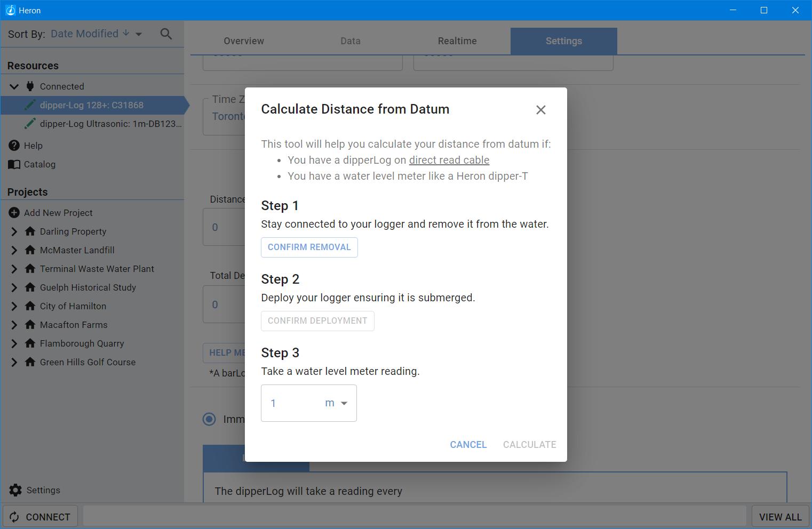
Task: Click the refresh icon on CONNECT button
Action: click(14, 517)
